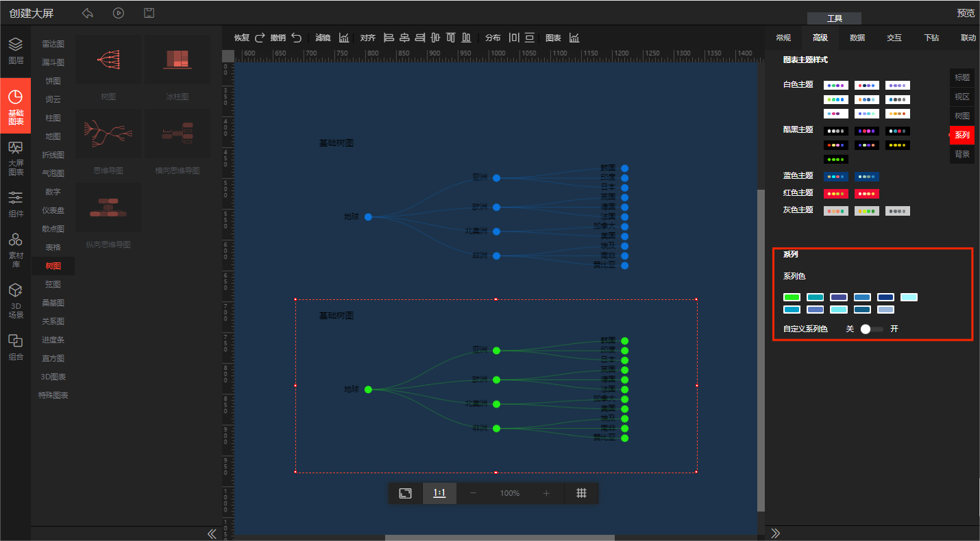
Task: Click the distribute horizontally icon
Action: (514, 38)
